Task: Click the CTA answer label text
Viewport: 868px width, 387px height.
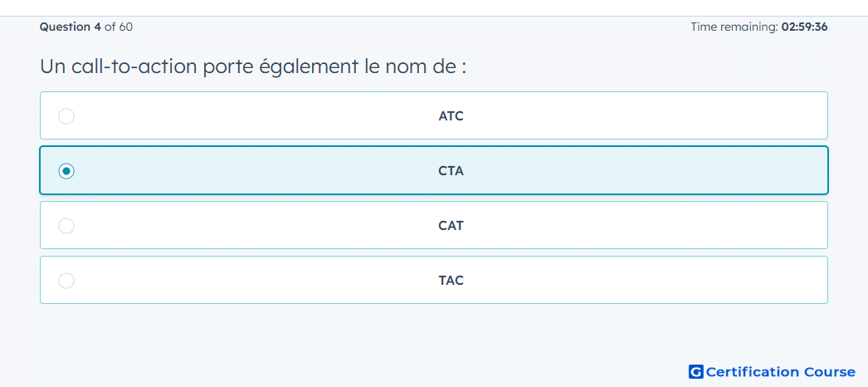Action: point(451,171)
